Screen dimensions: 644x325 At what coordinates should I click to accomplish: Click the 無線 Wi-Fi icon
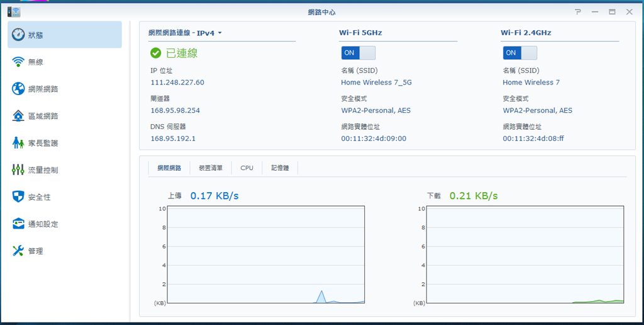coord(19,62)
